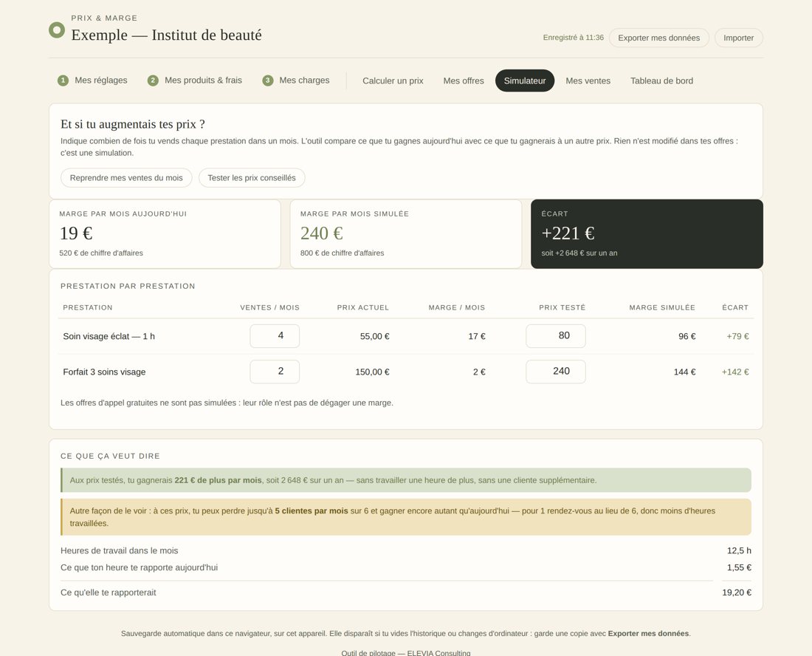
Task: Edit tested price for Soin visage éclat
Action: (x=556, y=336)
